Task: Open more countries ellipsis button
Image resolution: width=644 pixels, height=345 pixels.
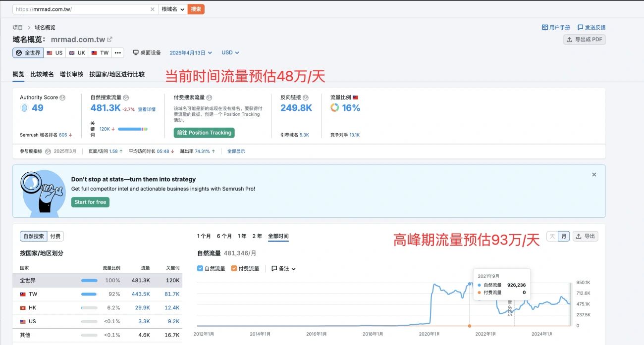Action: pos(117,53)
